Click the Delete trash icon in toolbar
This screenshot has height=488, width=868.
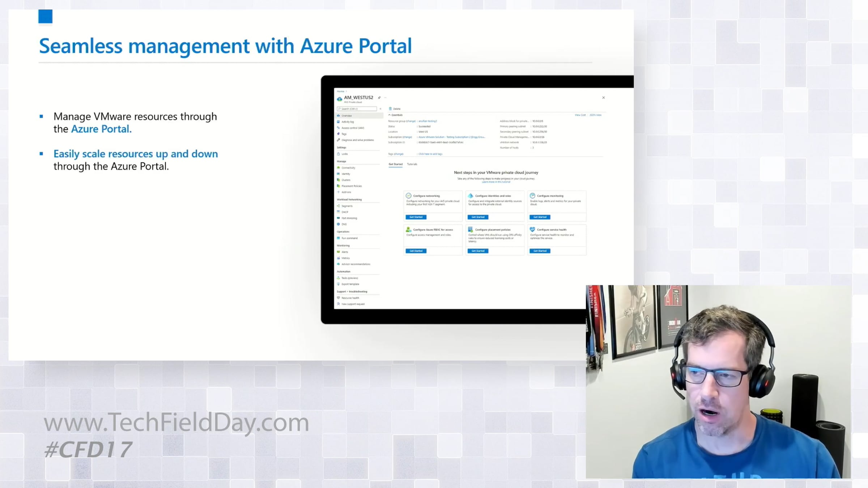[x=390, y=108]
